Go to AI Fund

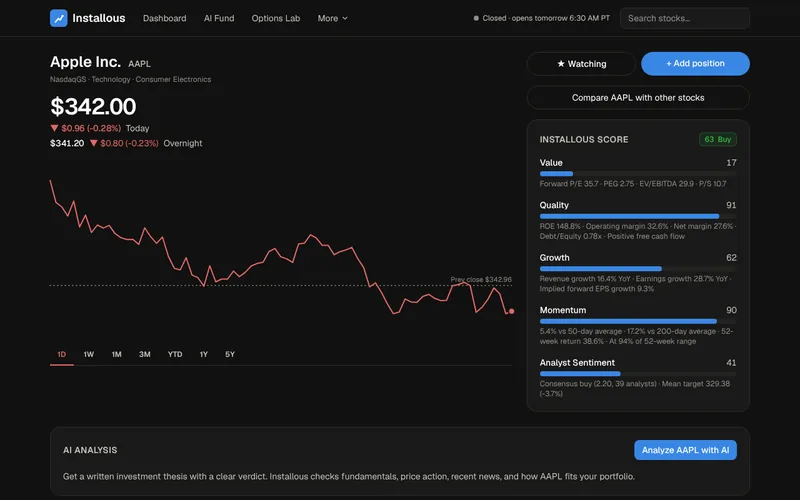(x=219, y=18)
